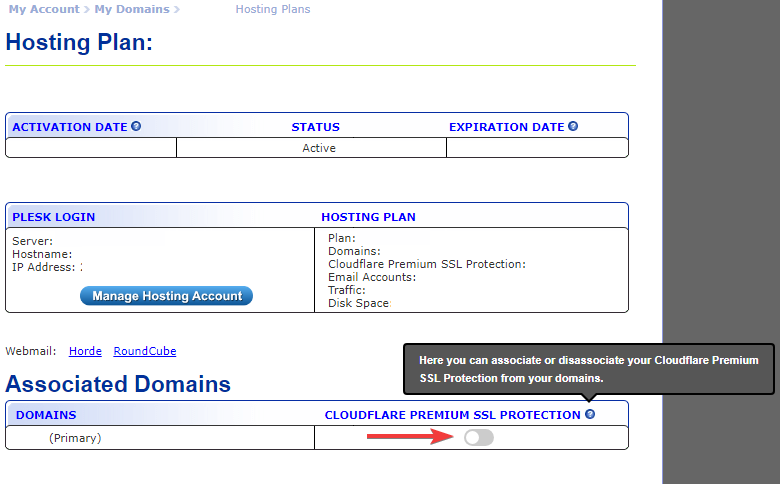Click the help icon beside Expiration Date
The image size is (780, 484).
click(573, 126)
